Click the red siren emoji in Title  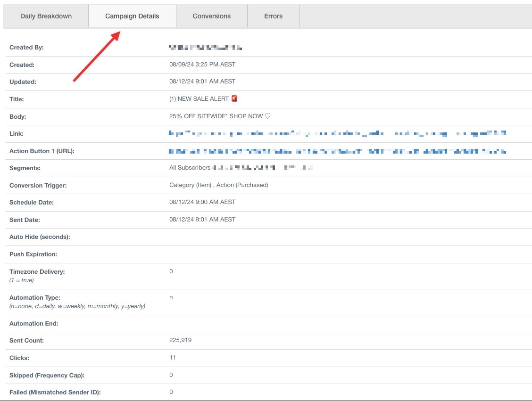[x=234, y=99]
